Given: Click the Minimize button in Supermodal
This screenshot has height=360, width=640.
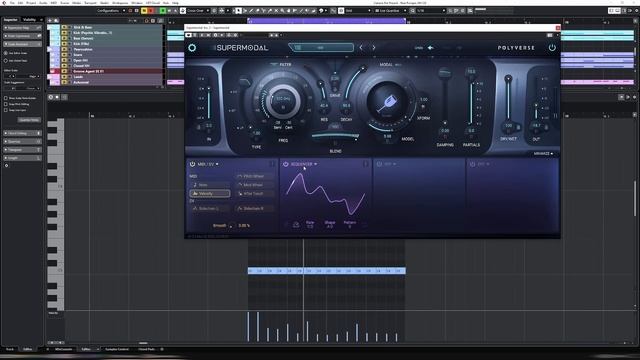Looking at the screenshot, I should [x=543, y=153].
